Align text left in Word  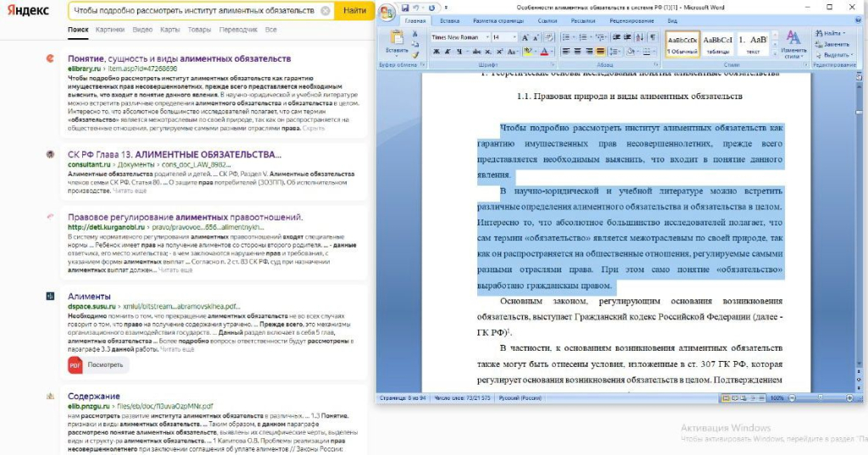coord(565,52)
